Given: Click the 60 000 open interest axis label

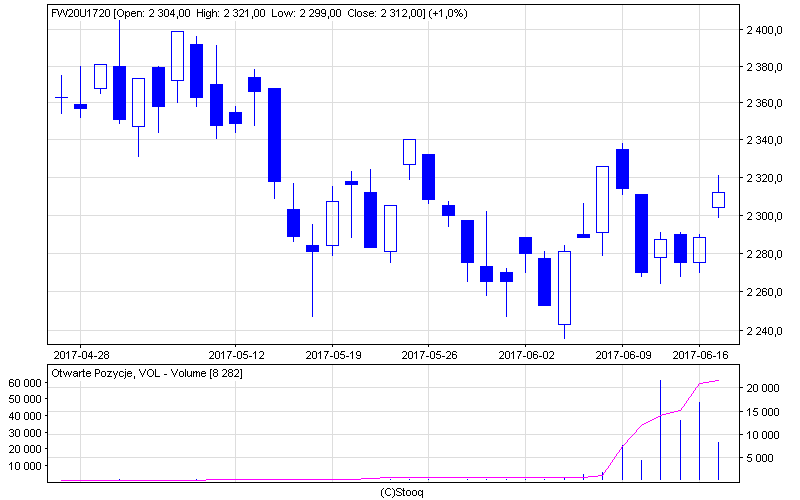Looking at the screenshot, I should (x=24, y=383).
